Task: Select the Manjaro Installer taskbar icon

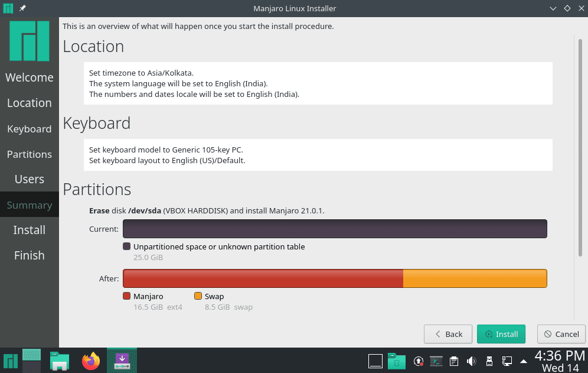Action: click(122, 361)
